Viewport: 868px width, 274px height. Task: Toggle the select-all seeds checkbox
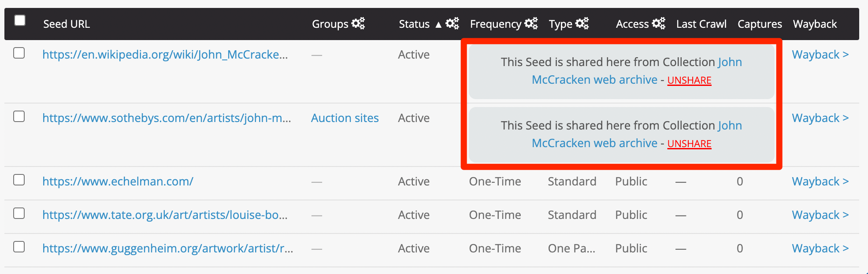(20, 21)
